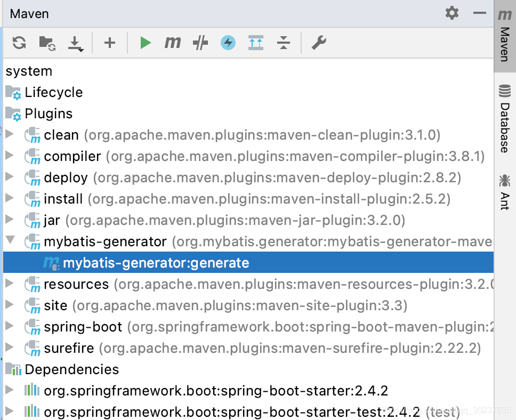Select install plugin row text

point(247,199)
